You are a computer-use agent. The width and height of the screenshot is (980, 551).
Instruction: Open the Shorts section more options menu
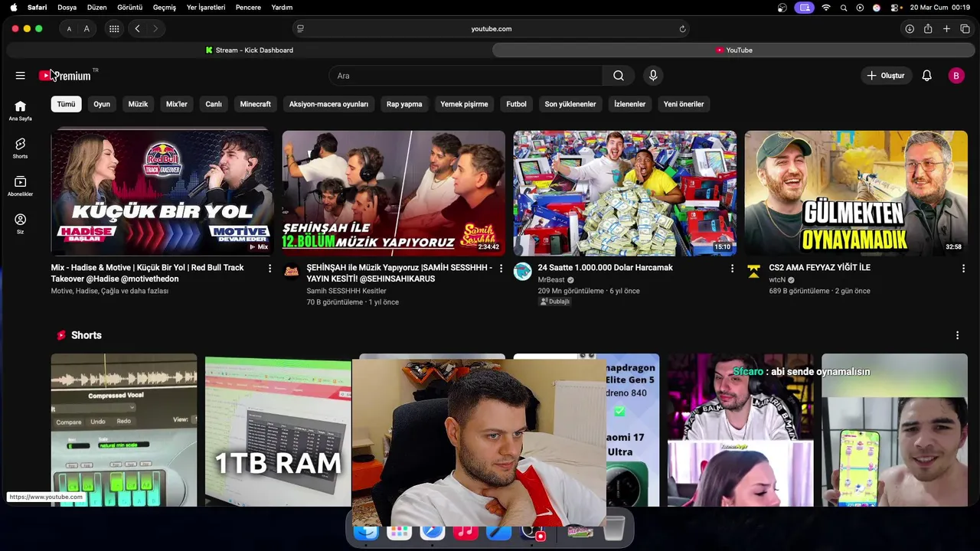click(957, 335)
